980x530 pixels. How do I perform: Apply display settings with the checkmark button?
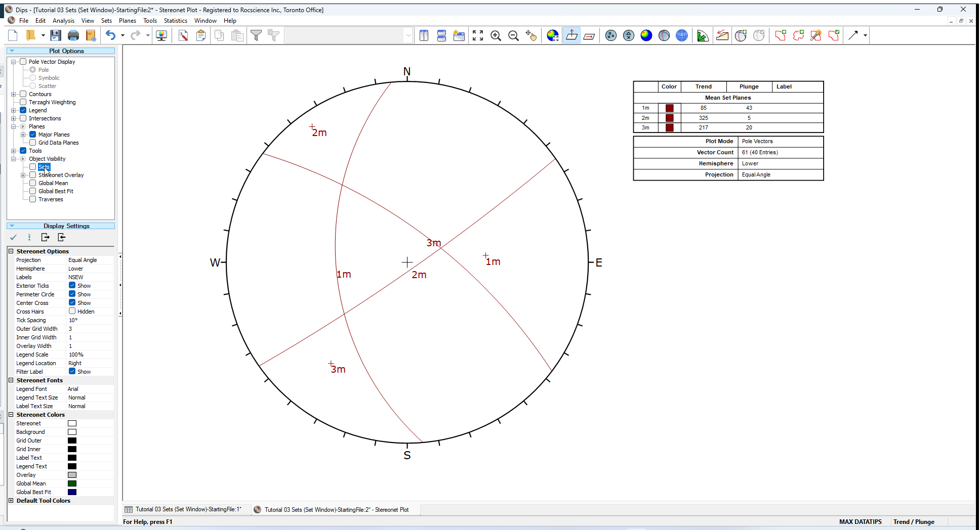pyautogui.click(x=13, y=237)
